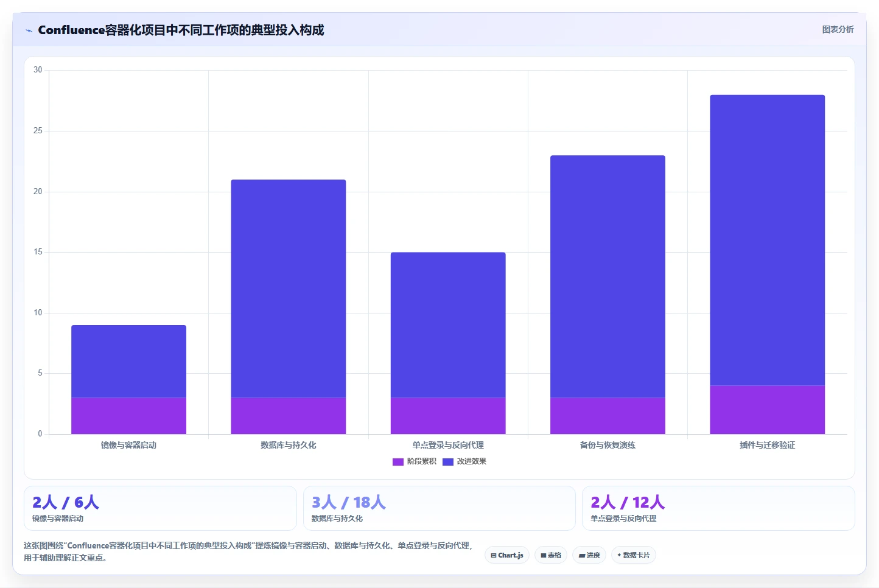Screen dimensions: 879x588
Task: Click the y-axis value 5
Action: click(x=40, y=373)
